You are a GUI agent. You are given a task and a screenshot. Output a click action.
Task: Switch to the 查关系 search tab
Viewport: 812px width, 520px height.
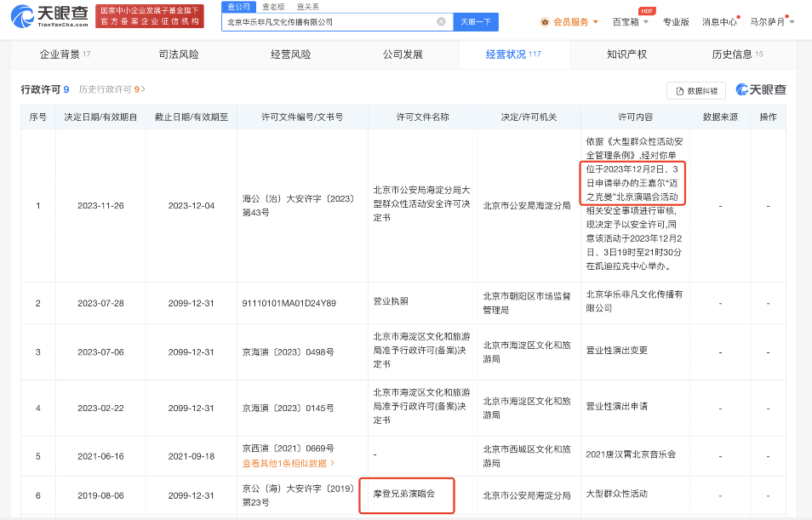pos(307,6)
